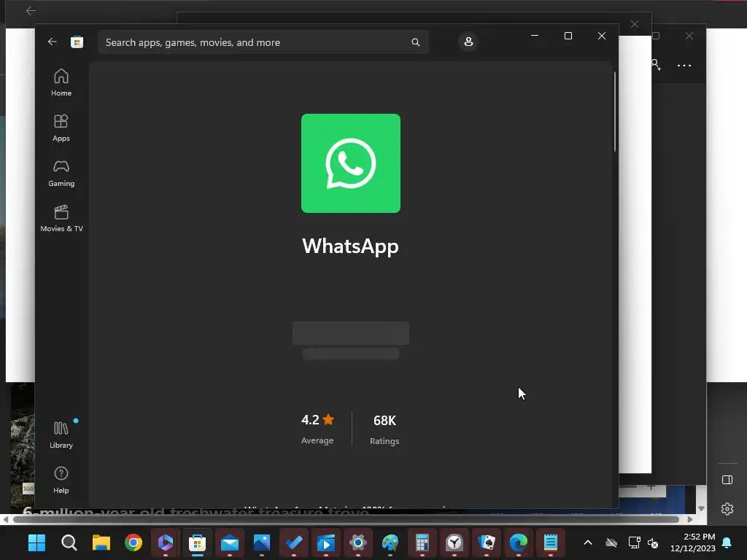Click the horizontal scrollbar above the taskbar
The height and width of the screenshot is (560, 747).
pos(346,519)
